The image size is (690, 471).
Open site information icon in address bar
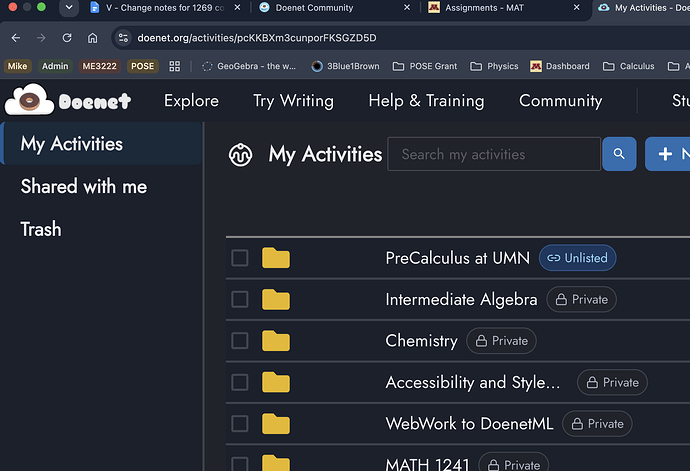pos(123,38)
